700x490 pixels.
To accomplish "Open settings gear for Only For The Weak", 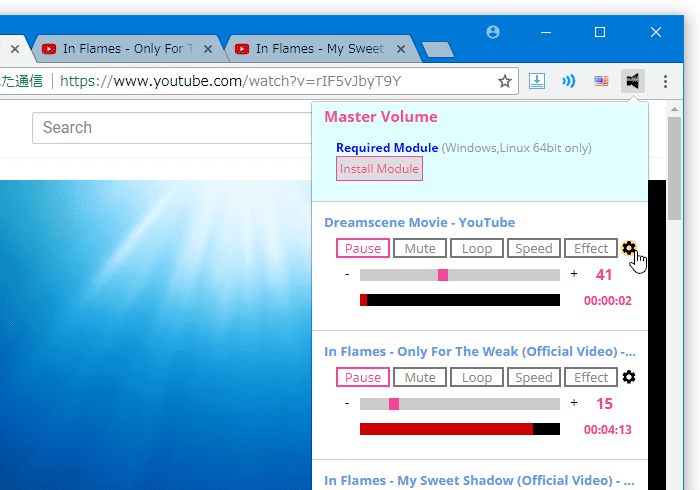I will 629,377.
